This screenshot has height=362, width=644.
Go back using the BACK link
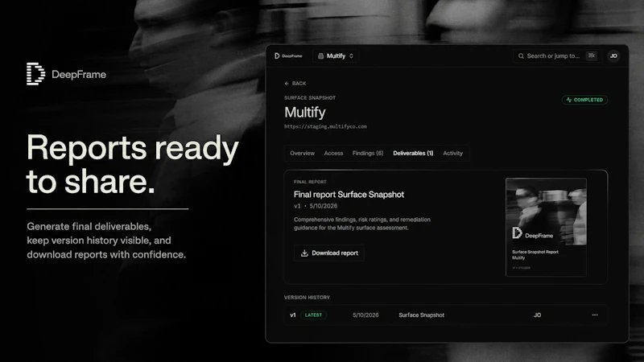pyautogui.click(x=295, y=84)
